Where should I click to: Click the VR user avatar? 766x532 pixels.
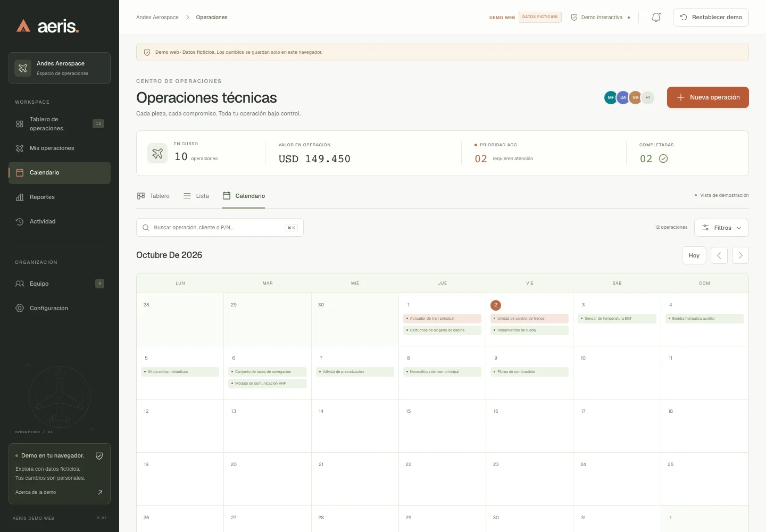(635, 98)
